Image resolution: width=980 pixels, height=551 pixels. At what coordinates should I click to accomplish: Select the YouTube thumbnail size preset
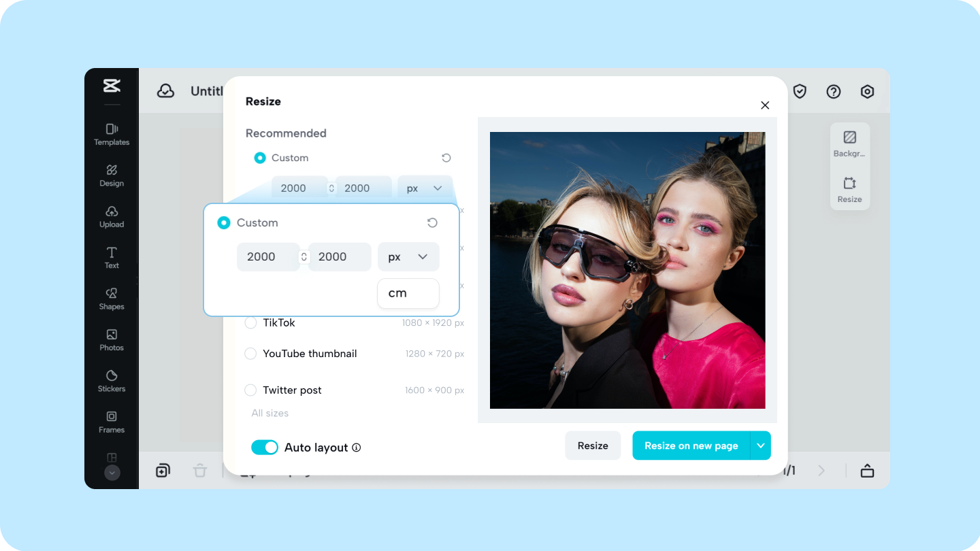point(250,354)
